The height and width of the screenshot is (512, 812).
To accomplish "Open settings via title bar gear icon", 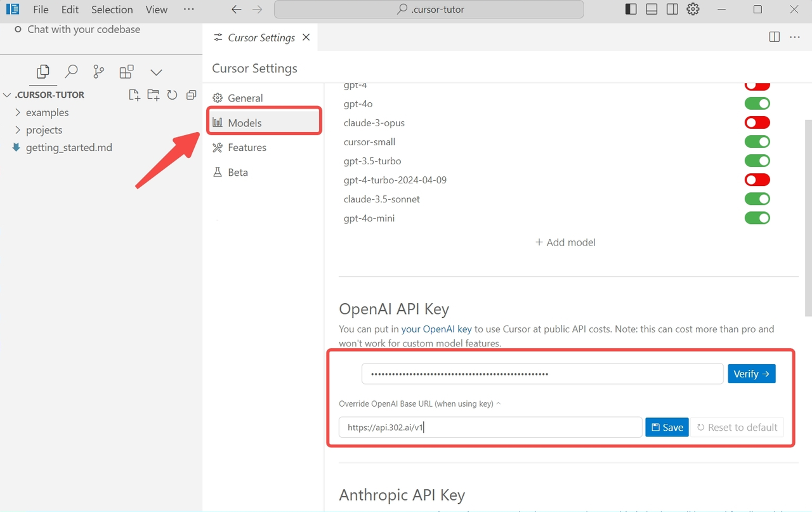I will (693, 10).
